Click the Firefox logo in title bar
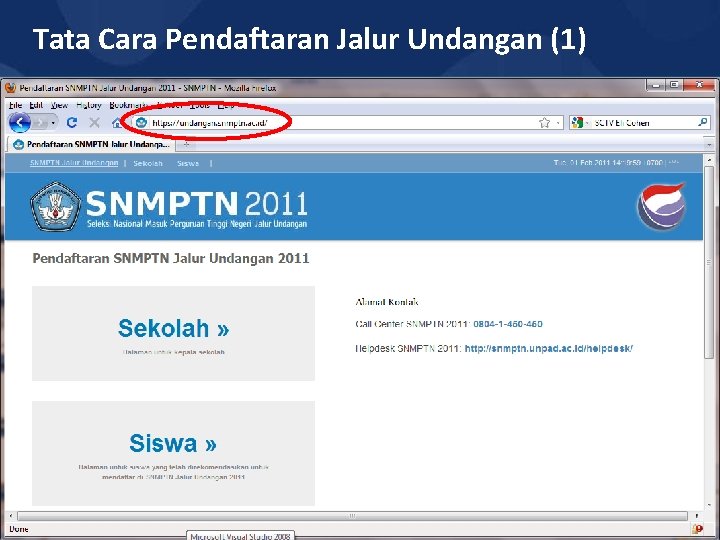 (x=10, y=88)
